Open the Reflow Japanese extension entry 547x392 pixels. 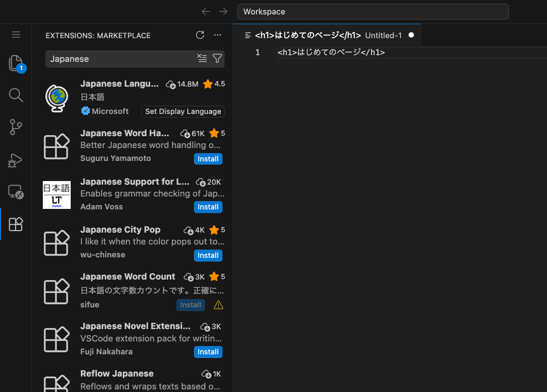(x=133, y=380)
